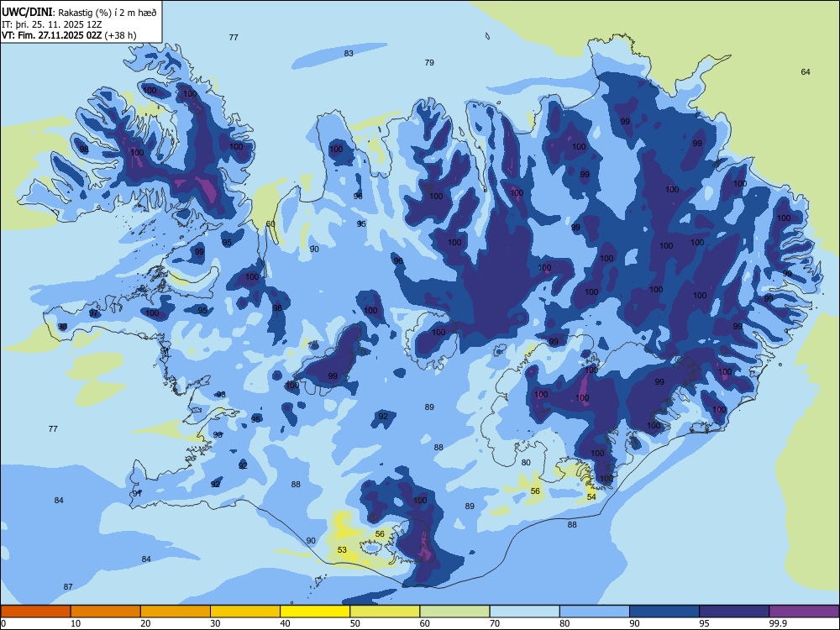The height and width of the screenshot is (630, 840).
Task: Click the dark blue 90–95 legend swatch
Action: [664, 612]
